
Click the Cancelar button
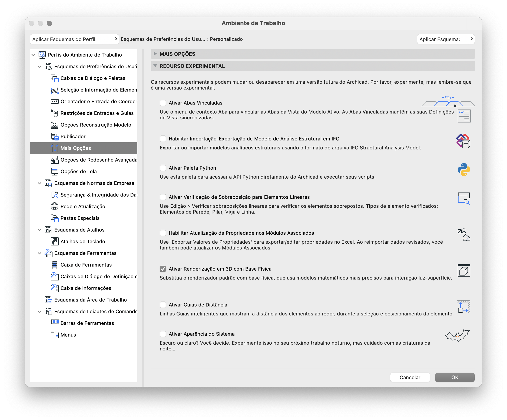click(x=410, y=378)
